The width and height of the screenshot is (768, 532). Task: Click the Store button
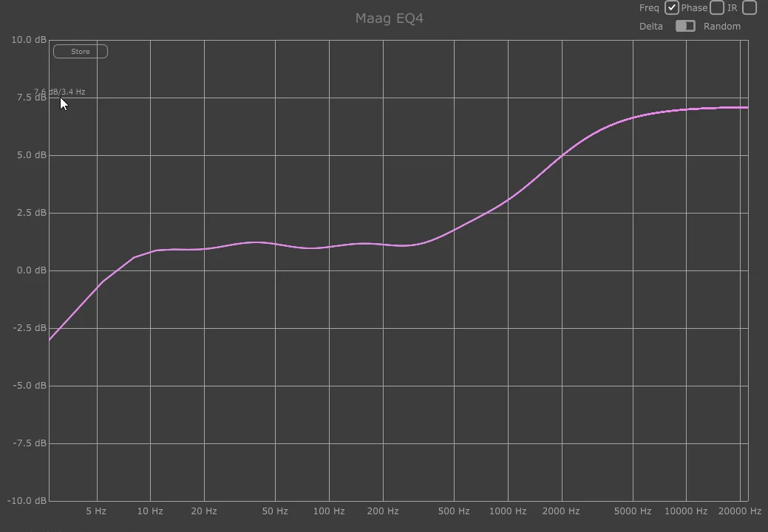tap(81, 52)
